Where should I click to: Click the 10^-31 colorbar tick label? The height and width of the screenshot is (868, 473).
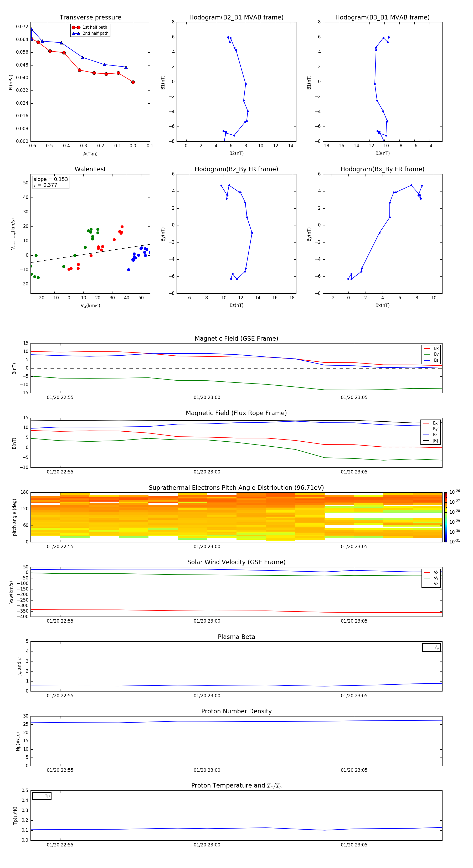pos(455,542)
